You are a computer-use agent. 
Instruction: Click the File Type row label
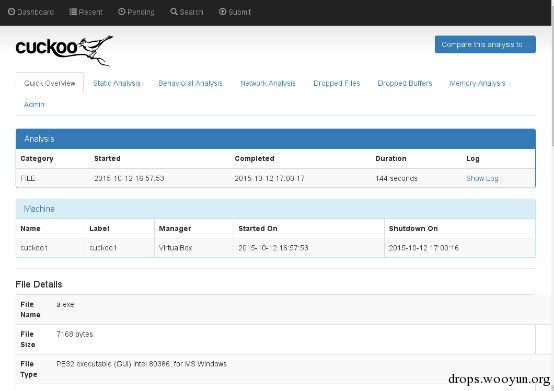pos(29,369)
